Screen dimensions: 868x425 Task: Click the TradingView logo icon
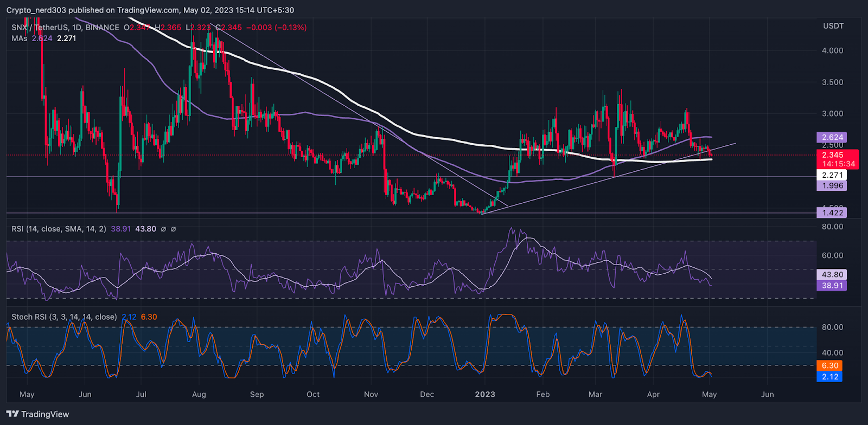click(12, 414)
